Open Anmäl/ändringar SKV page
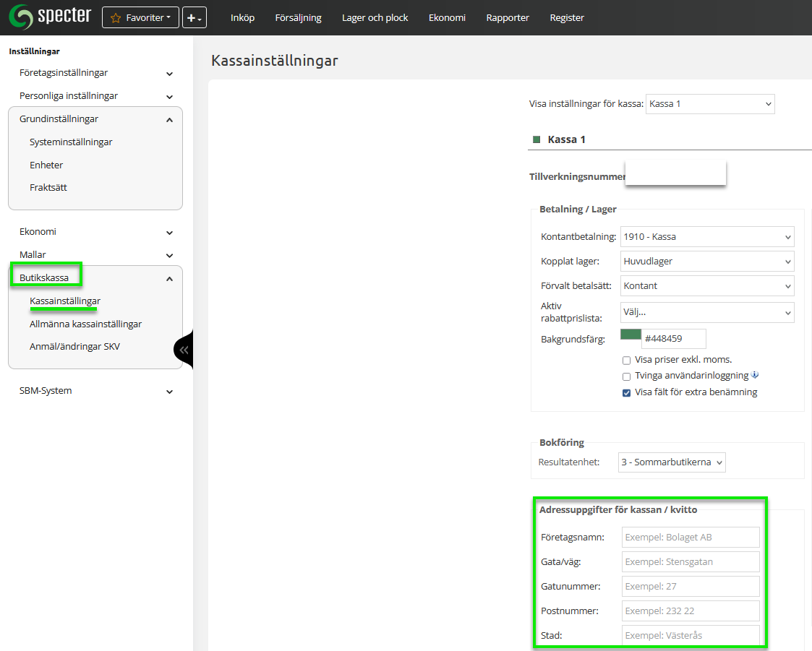The height and width of the screenshot is (651, 812). point(74,347)
